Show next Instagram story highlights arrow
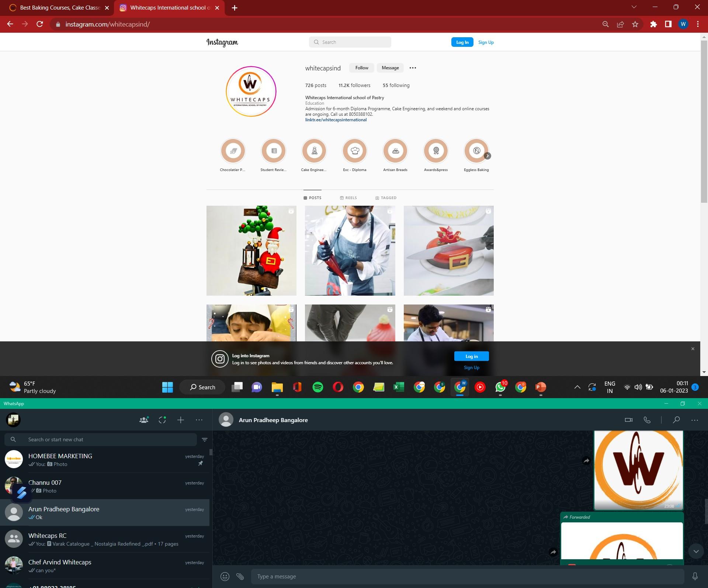 pos(487,156)
